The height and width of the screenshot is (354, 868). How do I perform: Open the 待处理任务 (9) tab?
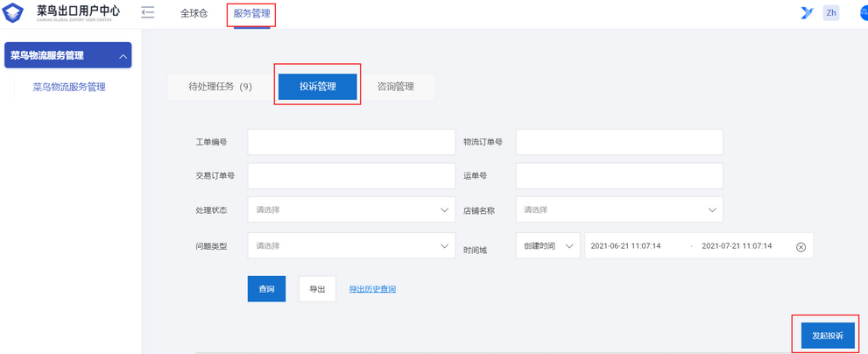[220, 87]
